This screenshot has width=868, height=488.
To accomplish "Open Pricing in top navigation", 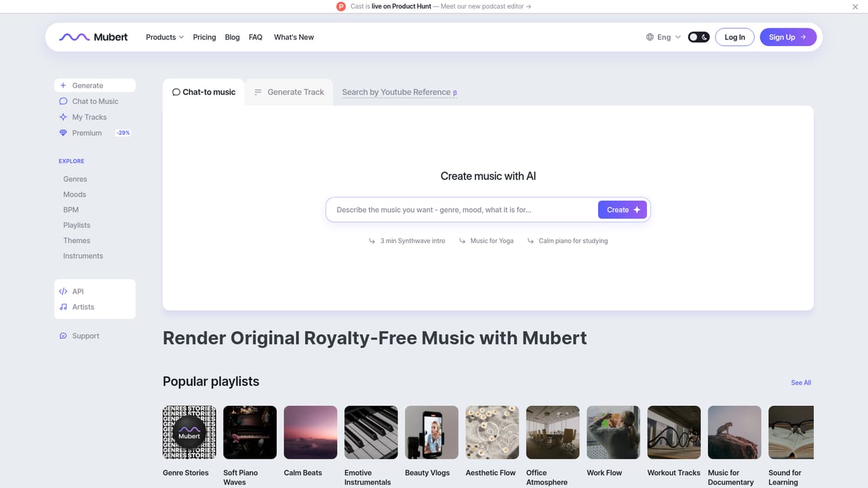I will (204, 37).
